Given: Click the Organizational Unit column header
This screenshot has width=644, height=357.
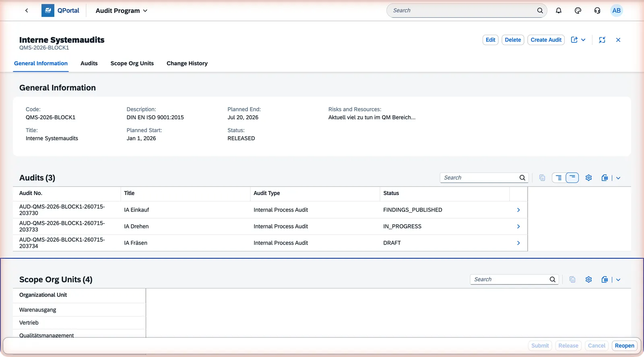Looking at the screenshot, I should (79, 295).
